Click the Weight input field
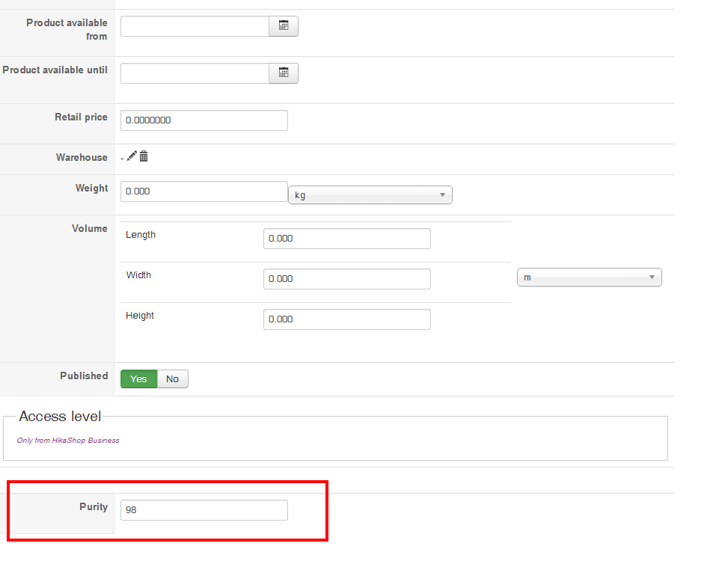This screenshot has width=728, height=564. pyautogui.click(x=204, y=191)
